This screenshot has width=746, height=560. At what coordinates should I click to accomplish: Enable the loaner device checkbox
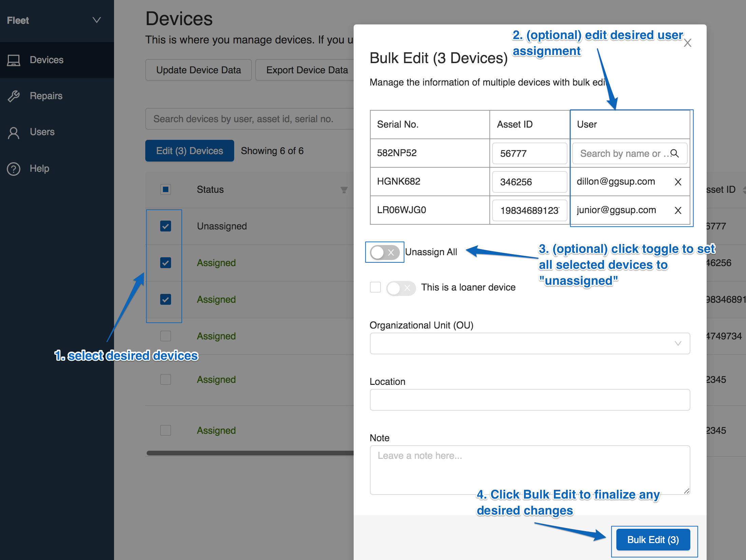374,287
